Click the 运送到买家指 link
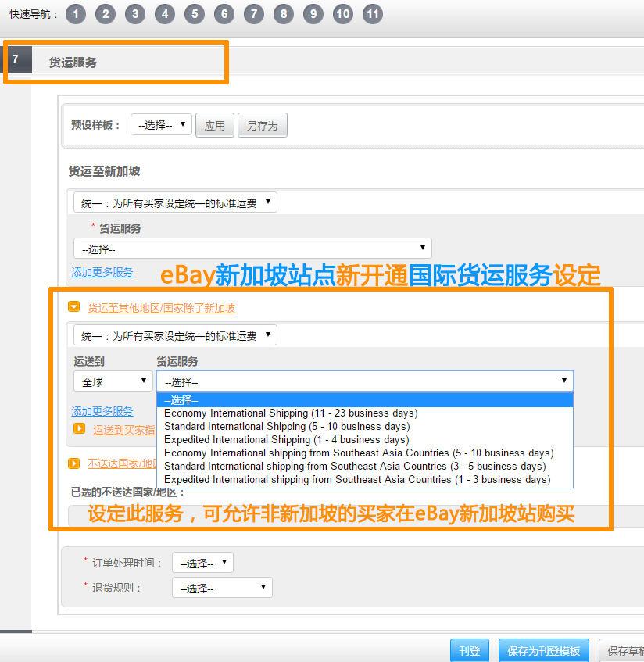 click(x=124, y=430)
